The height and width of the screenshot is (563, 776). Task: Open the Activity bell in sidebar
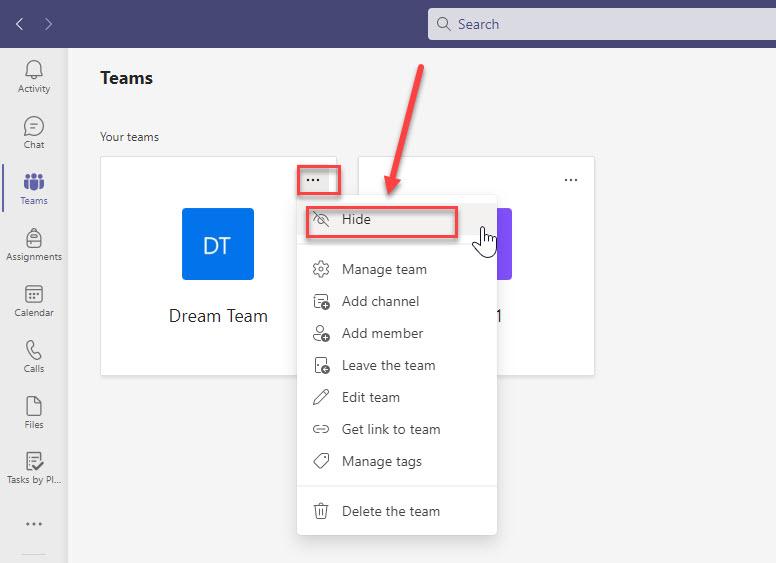tap(34, 77)
